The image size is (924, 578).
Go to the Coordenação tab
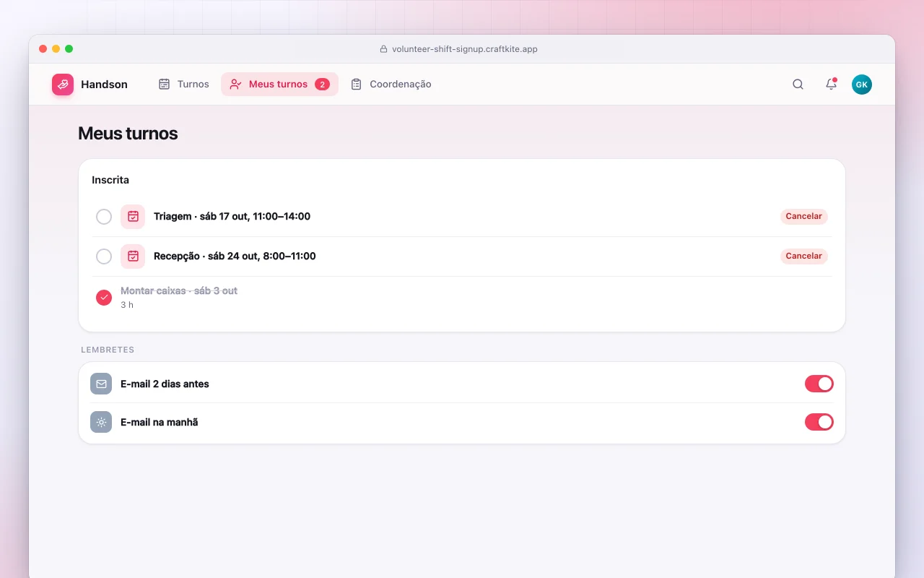391,85
